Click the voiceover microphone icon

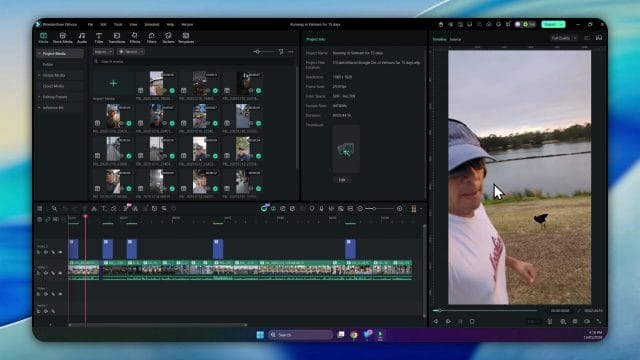click(321, 209)
